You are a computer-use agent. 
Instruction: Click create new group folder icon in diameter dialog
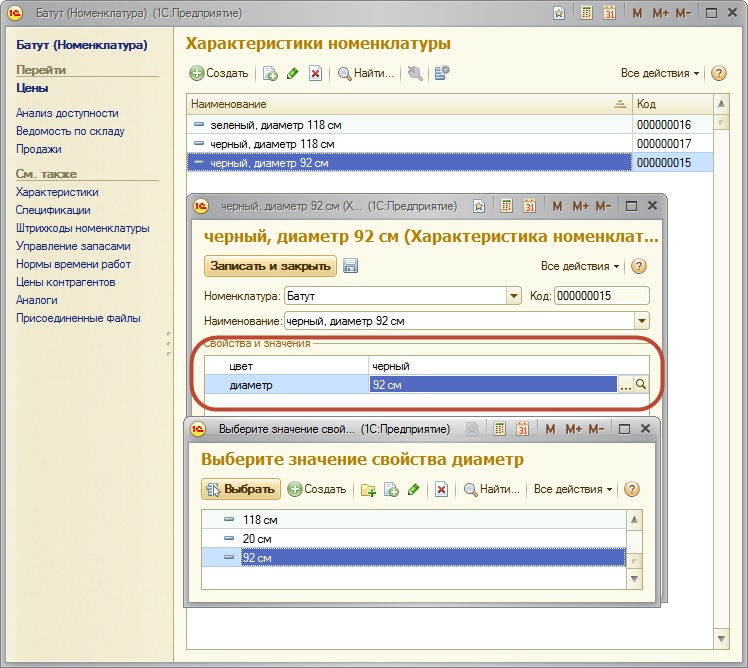point(369,490)
